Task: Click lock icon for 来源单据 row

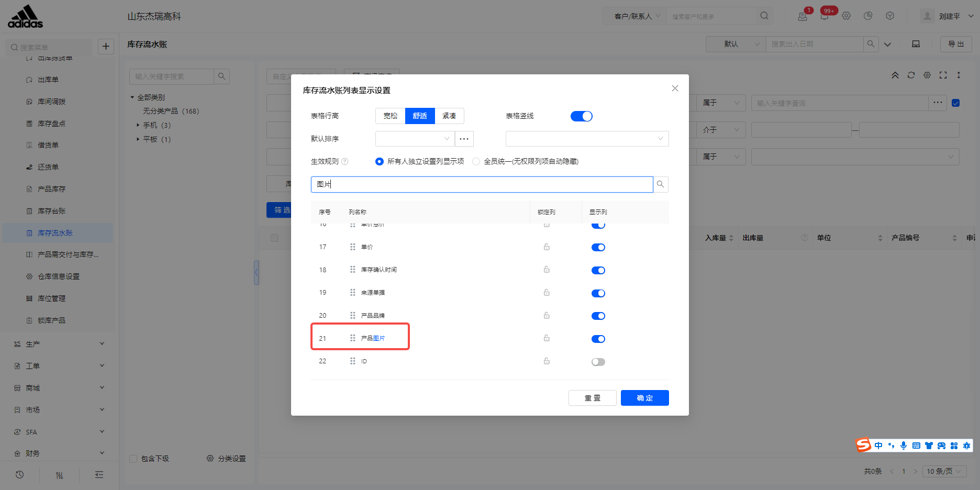Action: click(547, 293)
